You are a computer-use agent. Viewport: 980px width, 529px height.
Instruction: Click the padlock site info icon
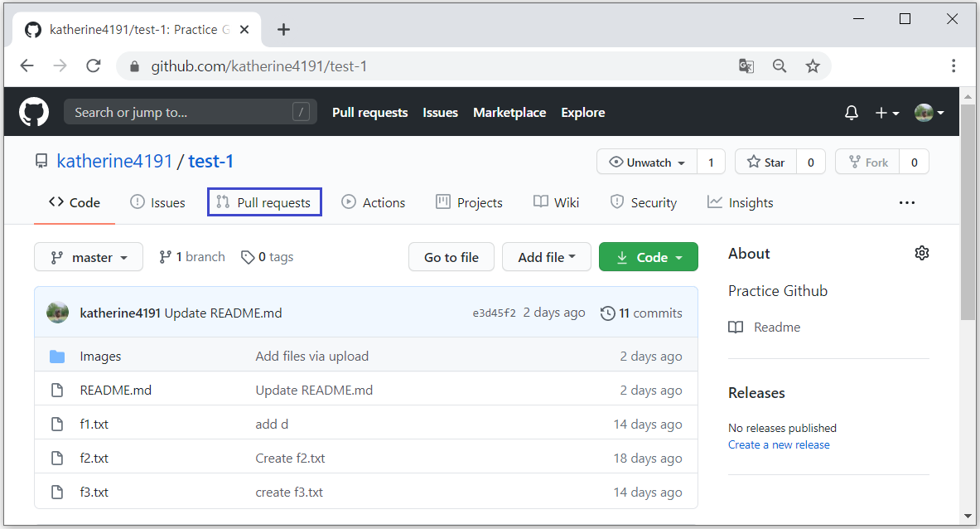coord(133,66)
